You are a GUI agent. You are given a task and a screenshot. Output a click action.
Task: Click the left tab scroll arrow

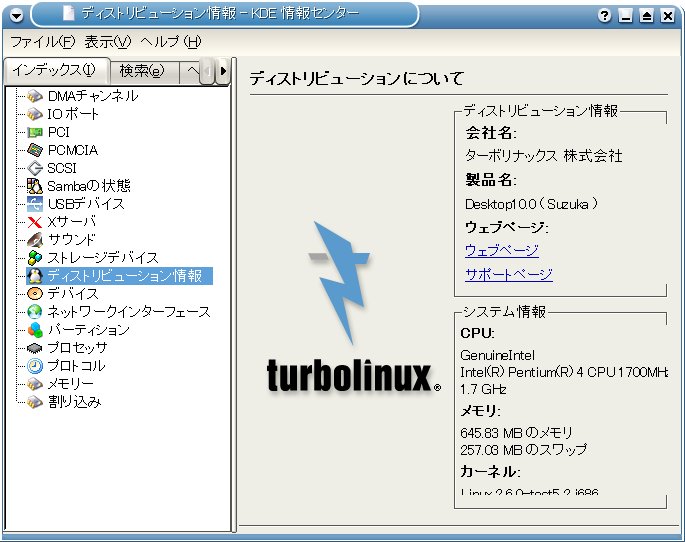[x=208, y=71]
